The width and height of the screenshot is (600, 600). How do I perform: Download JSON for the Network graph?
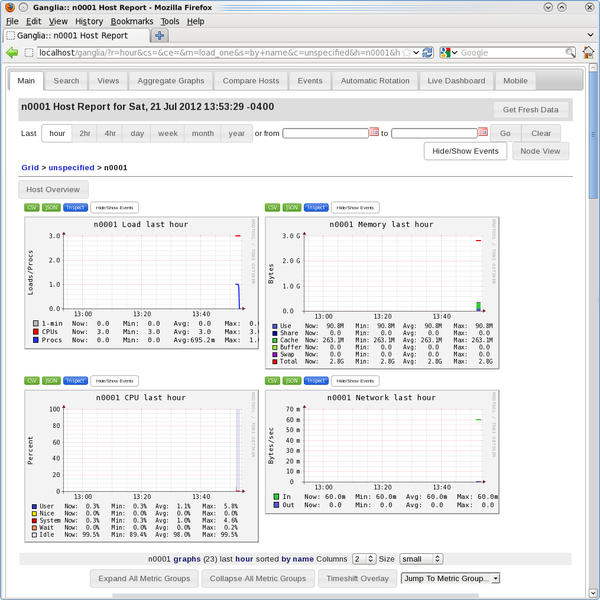292,381
